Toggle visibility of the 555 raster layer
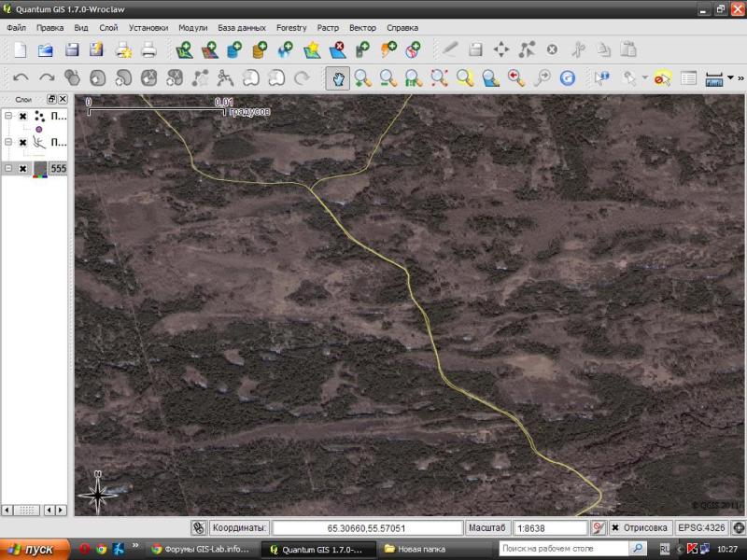747x560 pixels. (22, 169)
